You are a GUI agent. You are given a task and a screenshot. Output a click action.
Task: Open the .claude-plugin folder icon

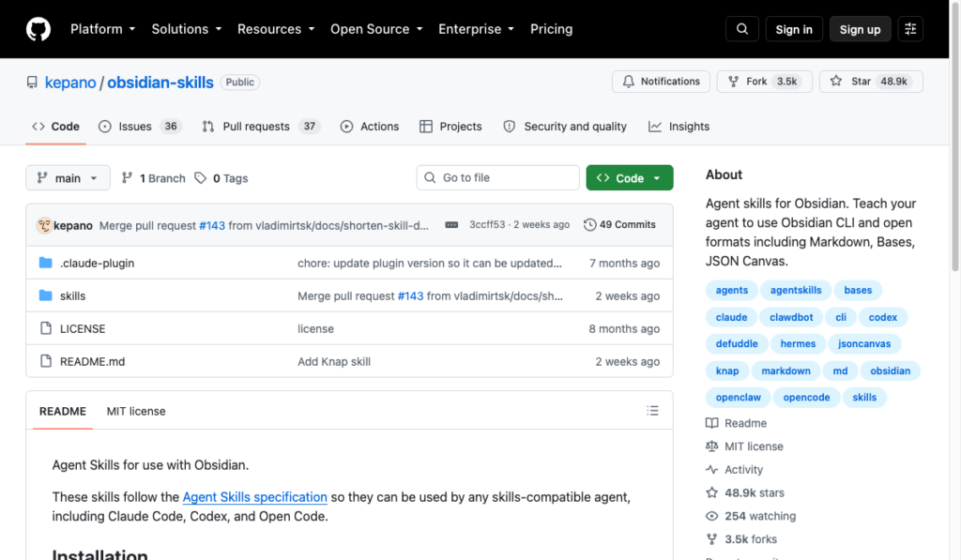[45, 263]
